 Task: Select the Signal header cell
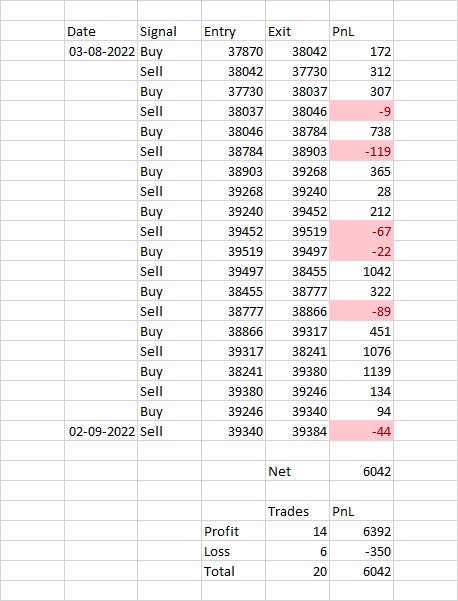coord(169,31)
